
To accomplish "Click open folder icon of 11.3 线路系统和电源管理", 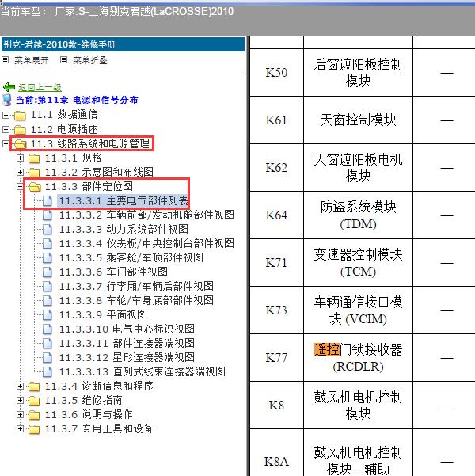I will coord(20,144).
